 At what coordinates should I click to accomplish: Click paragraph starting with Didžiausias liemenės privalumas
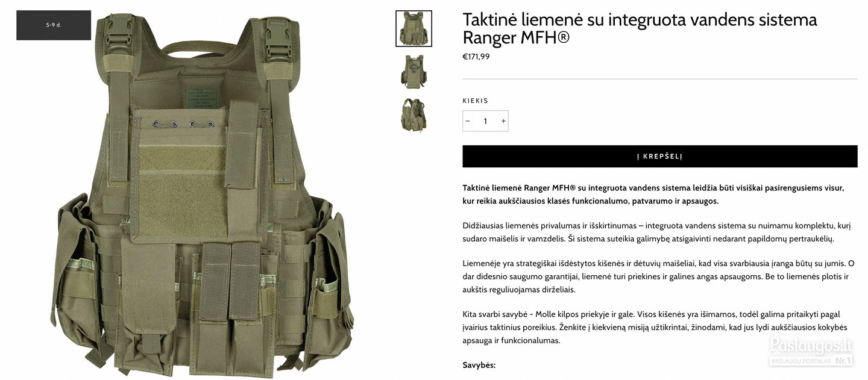[x=656, y=232]
